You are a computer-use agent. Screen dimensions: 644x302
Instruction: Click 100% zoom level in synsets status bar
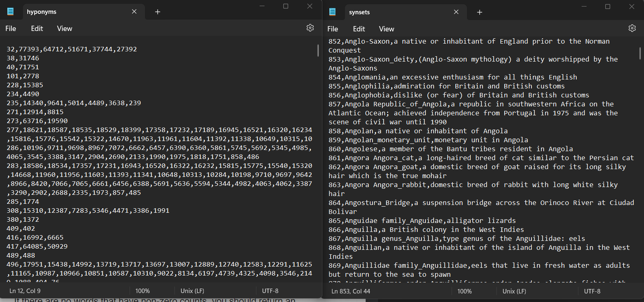[465, 291]
